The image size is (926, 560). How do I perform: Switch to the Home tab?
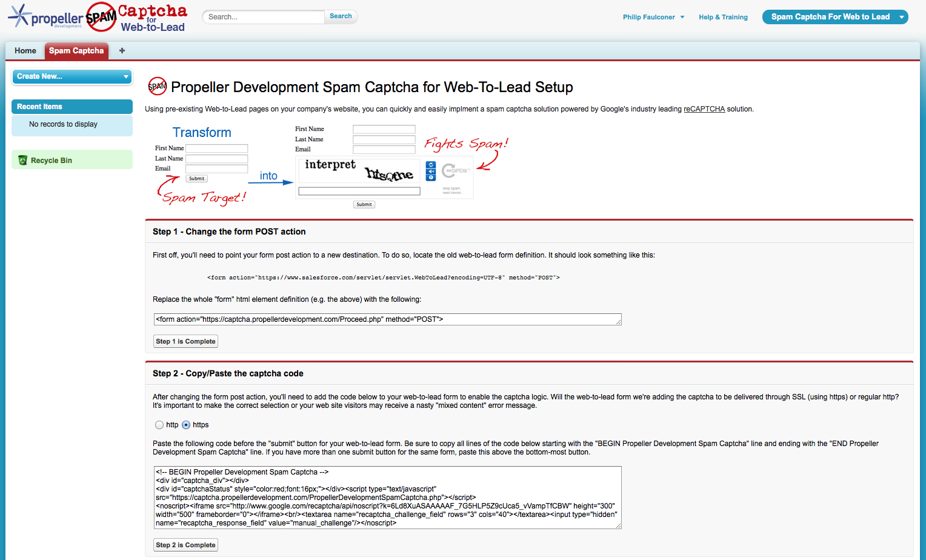coord(25,51)
